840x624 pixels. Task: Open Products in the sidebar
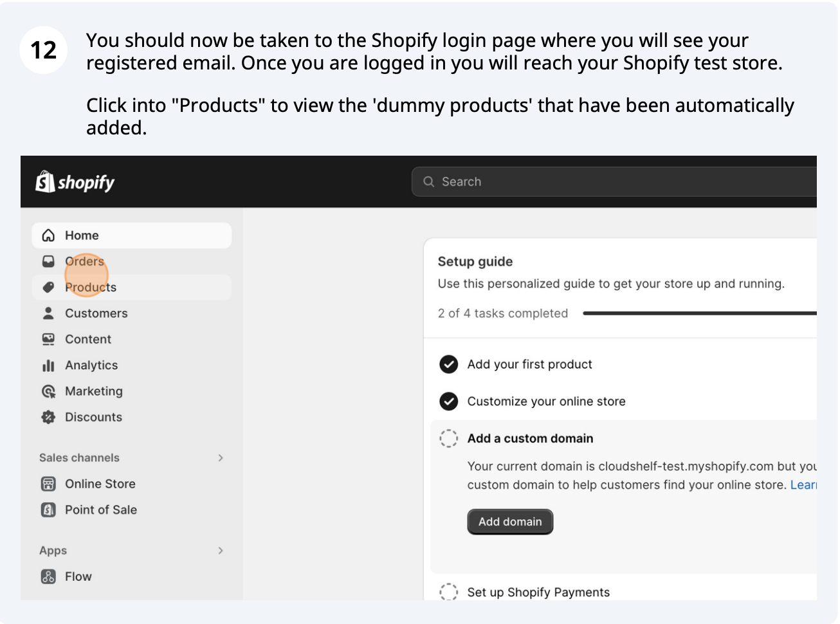tap(132, 288)
